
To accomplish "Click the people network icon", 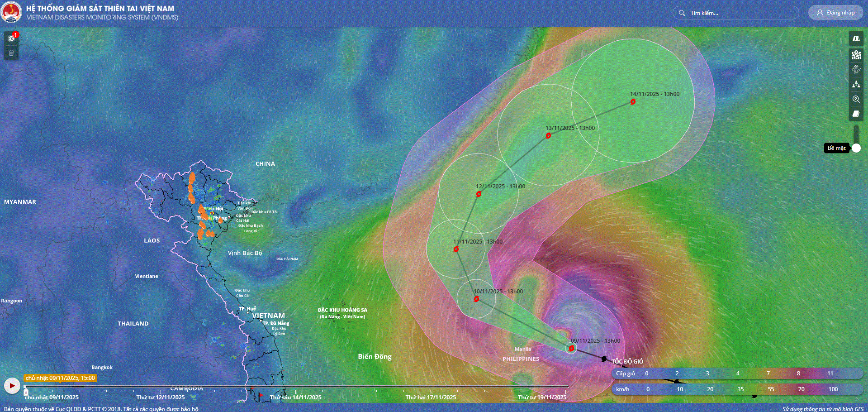I will [x=856, y=84].
